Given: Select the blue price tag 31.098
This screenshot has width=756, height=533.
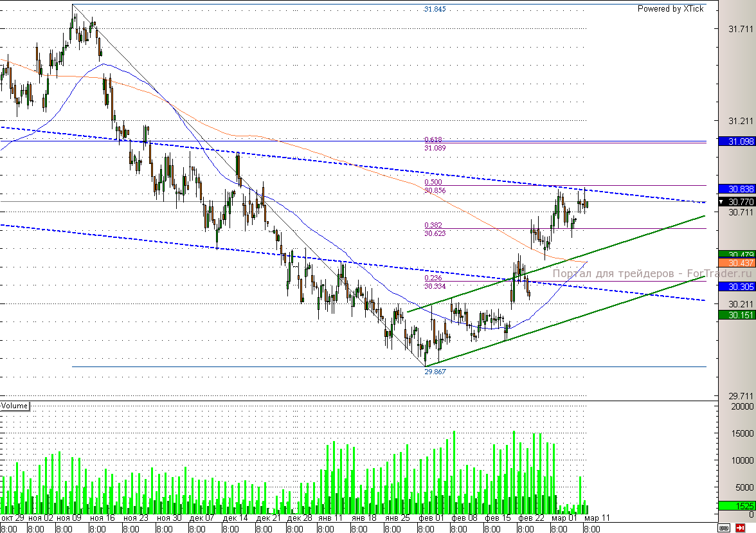Looking at the screenshot, I should tap(737, 141).
